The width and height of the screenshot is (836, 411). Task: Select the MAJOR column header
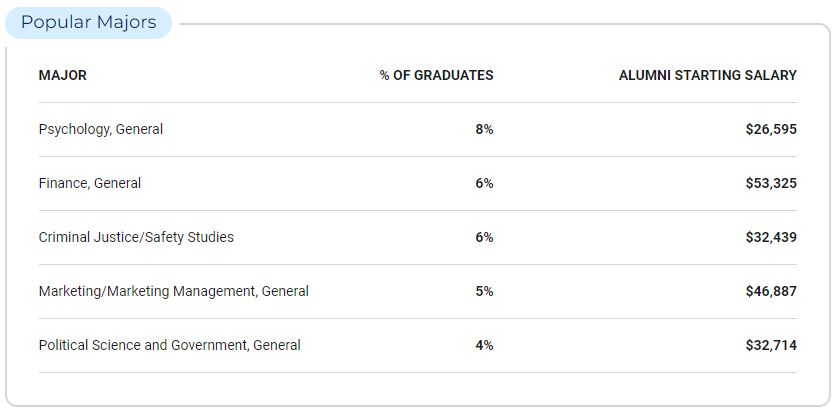[x=62, y=76]
